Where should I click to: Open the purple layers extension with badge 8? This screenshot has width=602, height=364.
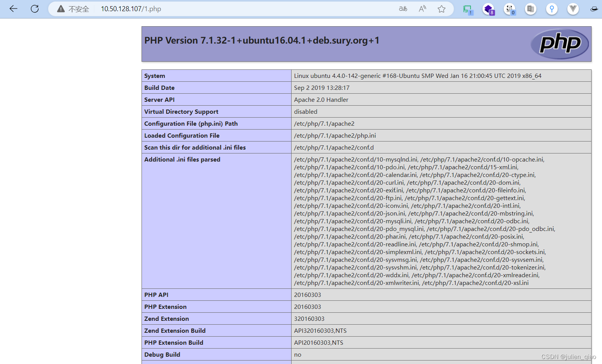point(489,9)
